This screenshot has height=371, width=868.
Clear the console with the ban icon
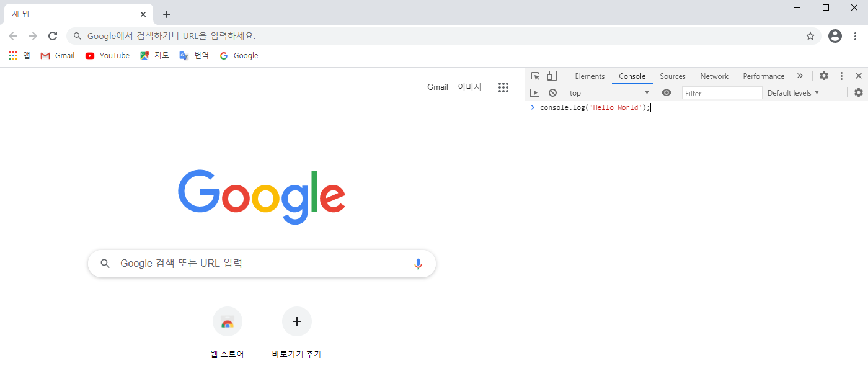552,92
